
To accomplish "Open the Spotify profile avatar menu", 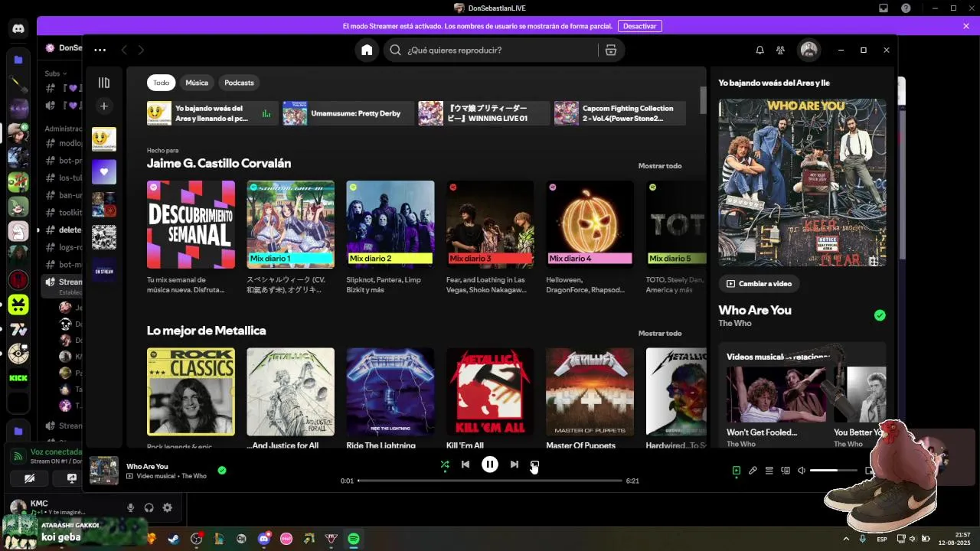I will pos(808,50).
